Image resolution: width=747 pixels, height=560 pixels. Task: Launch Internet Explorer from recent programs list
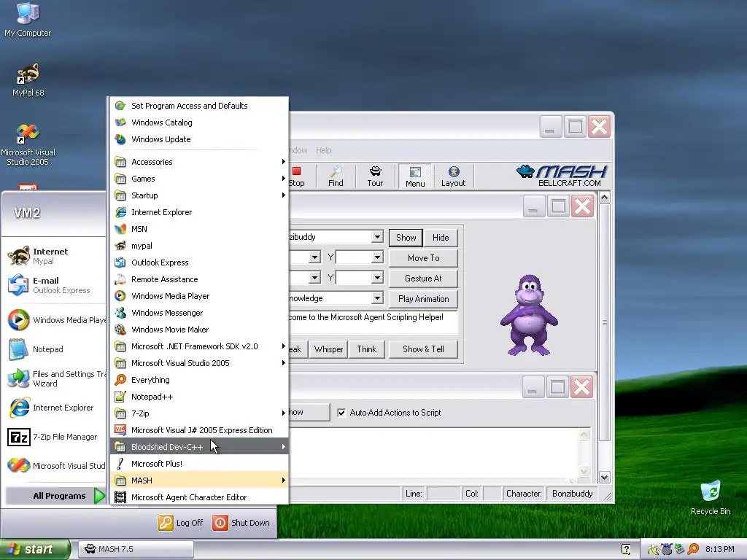[x=53, y=408]
